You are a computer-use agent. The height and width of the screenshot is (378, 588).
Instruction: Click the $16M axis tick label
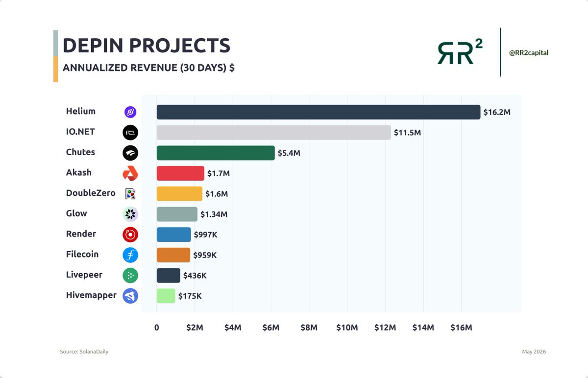[462, 327]
